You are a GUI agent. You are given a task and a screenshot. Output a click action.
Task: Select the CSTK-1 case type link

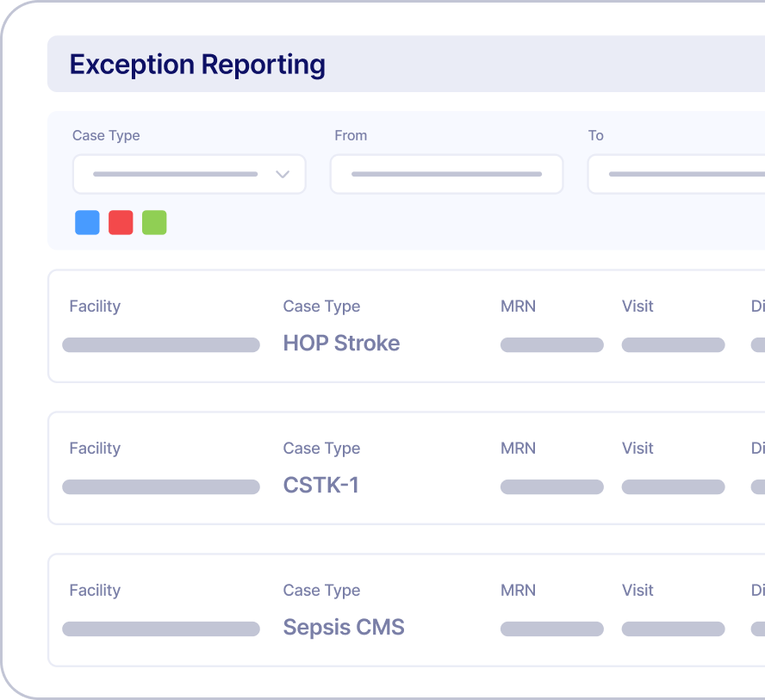click(321, 485)
